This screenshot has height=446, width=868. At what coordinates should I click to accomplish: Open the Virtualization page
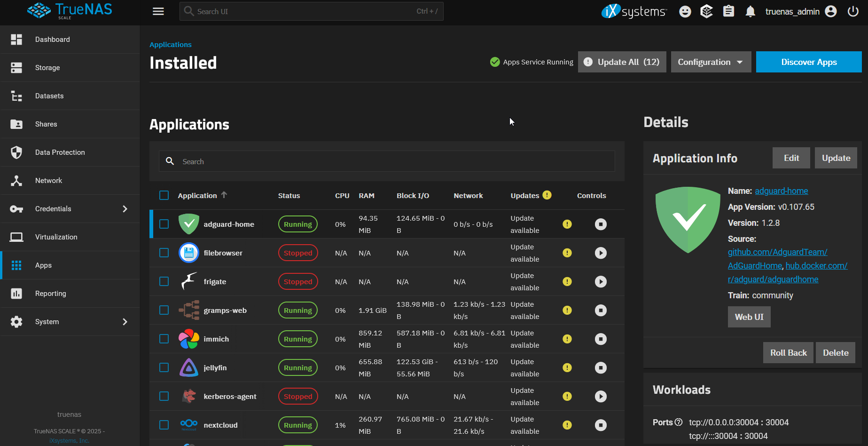pyautogui.click(x=56, y=237)
